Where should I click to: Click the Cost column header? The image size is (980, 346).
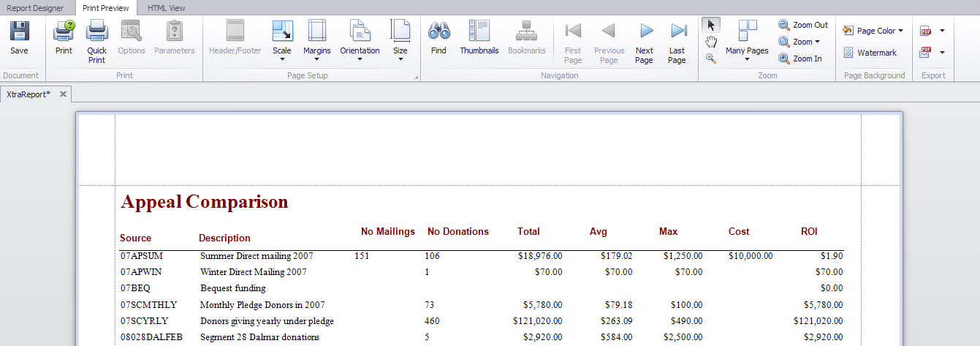[739, 231]
